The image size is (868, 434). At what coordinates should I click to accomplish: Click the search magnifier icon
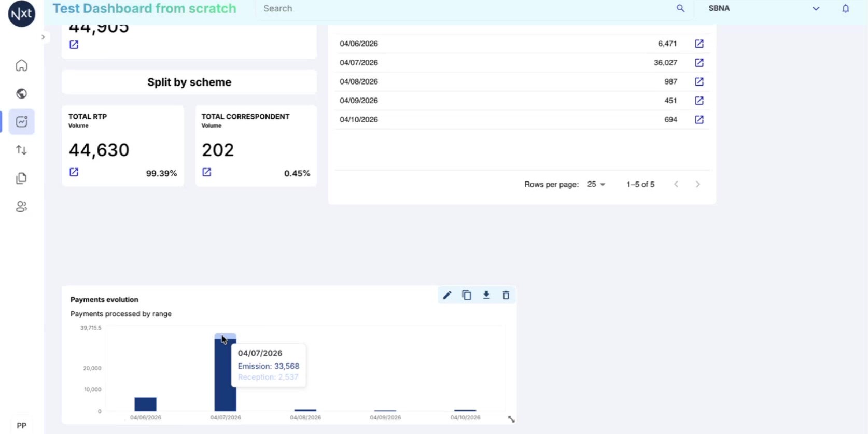click(680, 8)
